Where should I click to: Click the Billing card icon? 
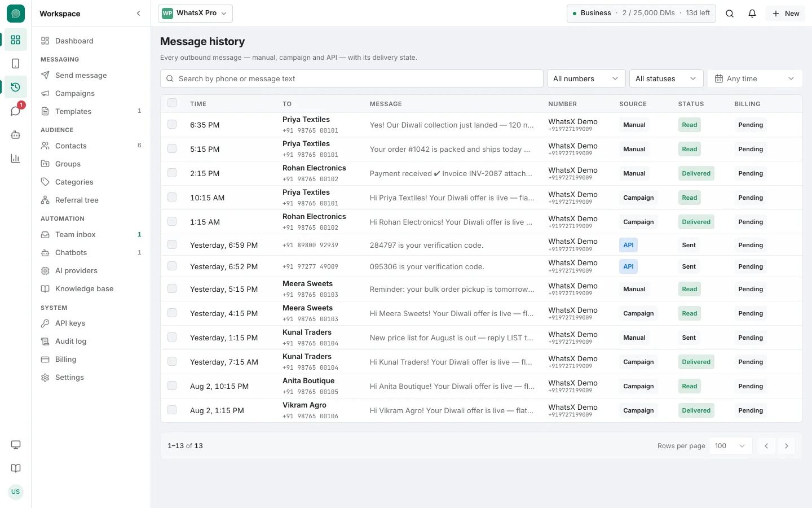(x=45, y=359)
